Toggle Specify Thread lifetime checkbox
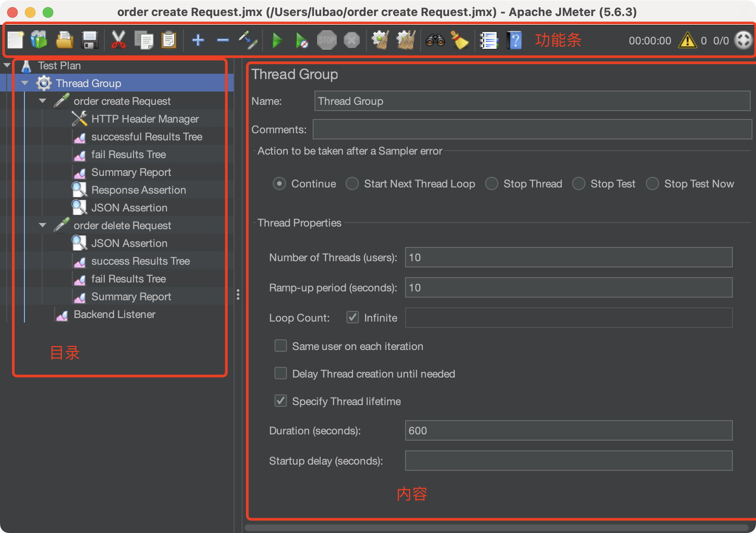This screenshot has width=756, height=533. [x=281, y=401]
